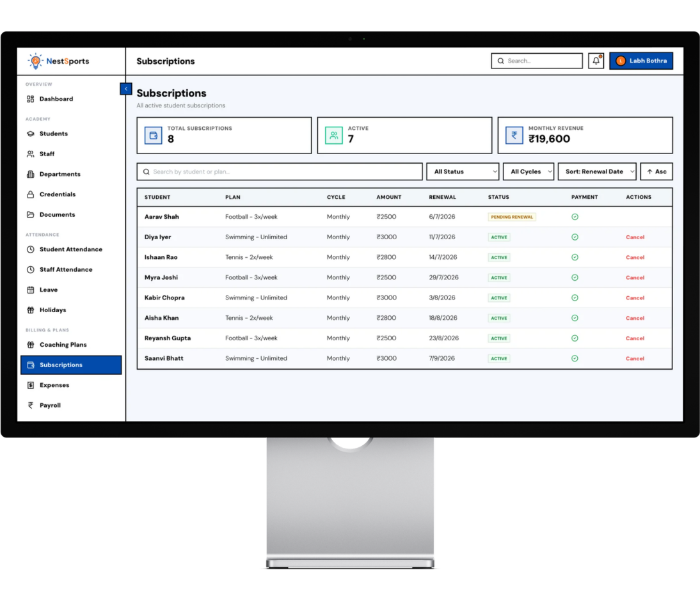This screenshot has height=600, width=700.
Task: Click the NestSports logo icon
Action: tap(35, 61)
